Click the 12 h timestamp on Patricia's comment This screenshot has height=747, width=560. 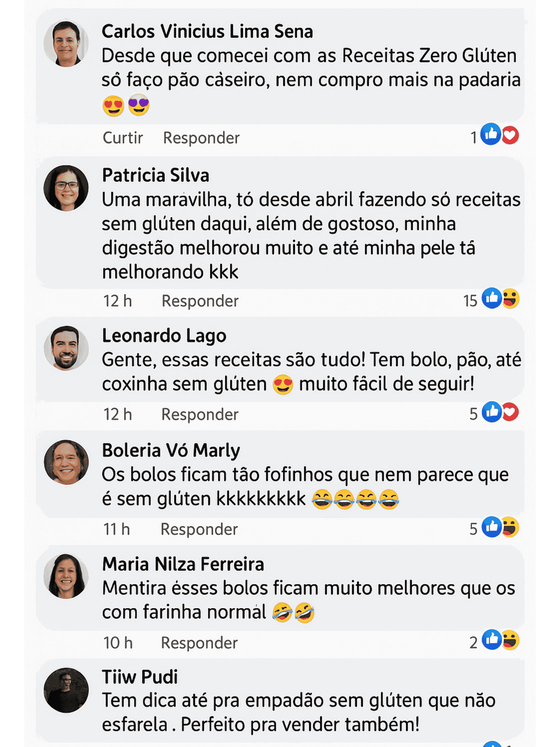tap(118, 301)
